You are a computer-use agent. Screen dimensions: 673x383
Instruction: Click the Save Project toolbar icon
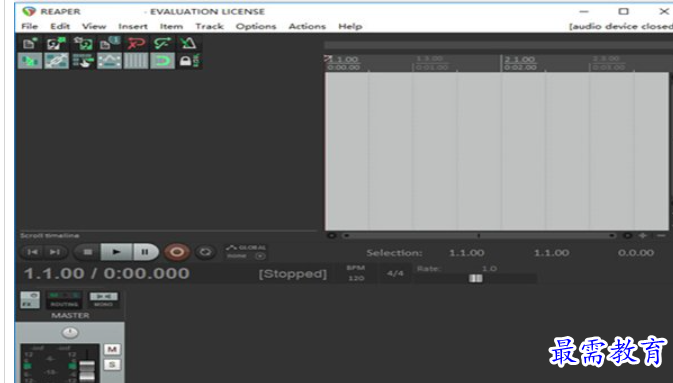tap(83, 43)
